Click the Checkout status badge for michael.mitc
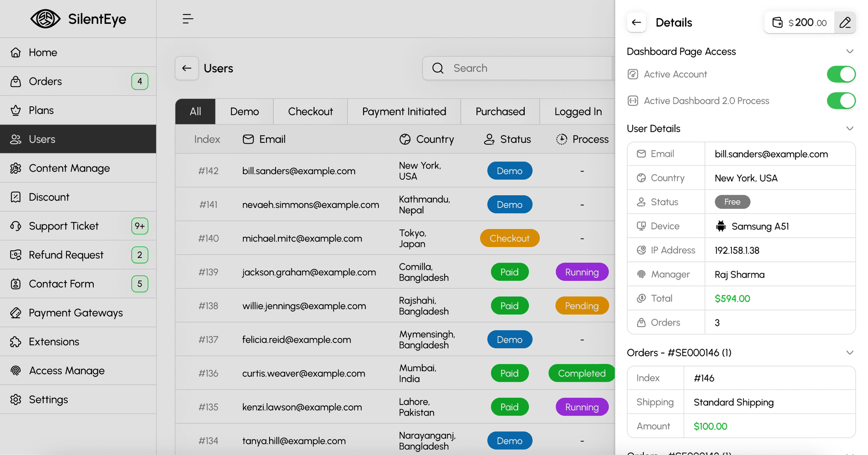This screenshot has width=868, height=455. [509, 238]
